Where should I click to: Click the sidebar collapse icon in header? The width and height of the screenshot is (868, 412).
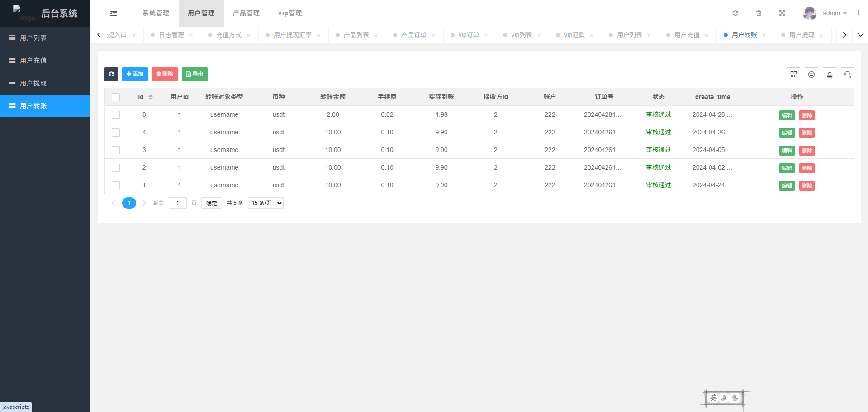[x=114, y=14]
